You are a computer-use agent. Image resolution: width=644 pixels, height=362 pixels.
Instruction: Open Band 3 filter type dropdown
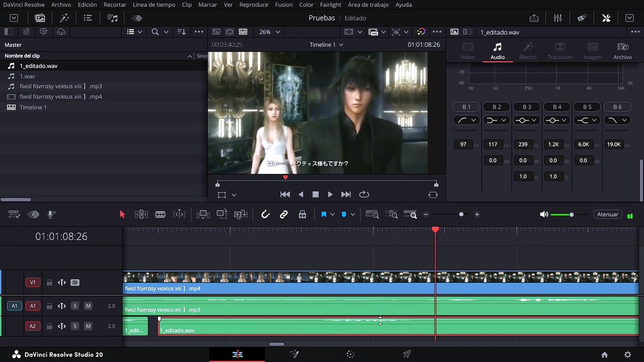click(527, 120)
